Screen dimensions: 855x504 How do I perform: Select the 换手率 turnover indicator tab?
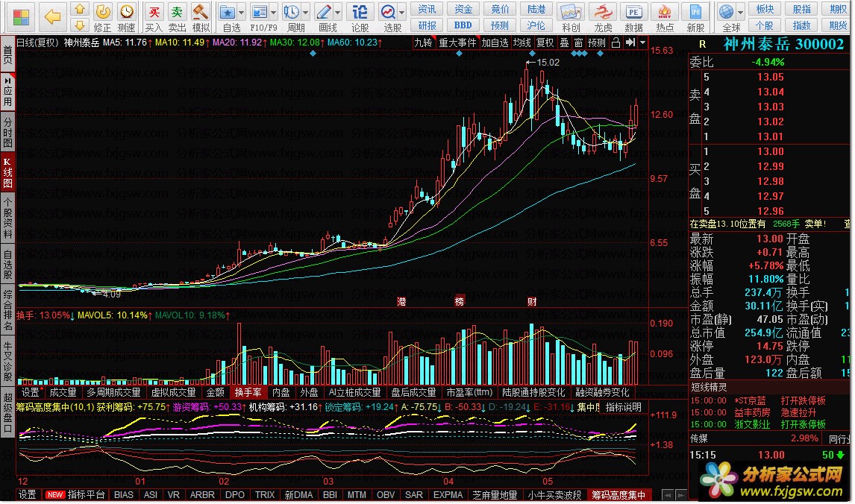(x=248, y=392)
